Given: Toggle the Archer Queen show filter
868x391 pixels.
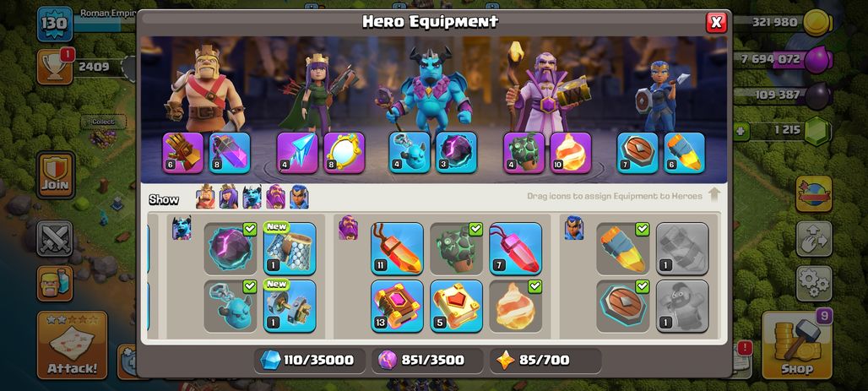Looking at the screenshot, I should [229, 197].
